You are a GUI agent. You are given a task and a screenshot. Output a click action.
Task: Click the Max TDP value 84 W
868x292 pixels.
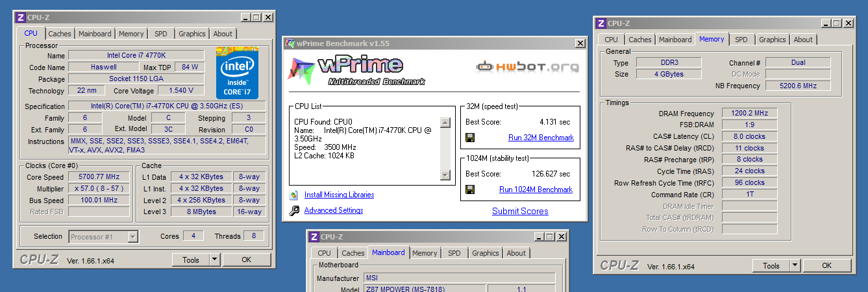(x=190, y=67)
